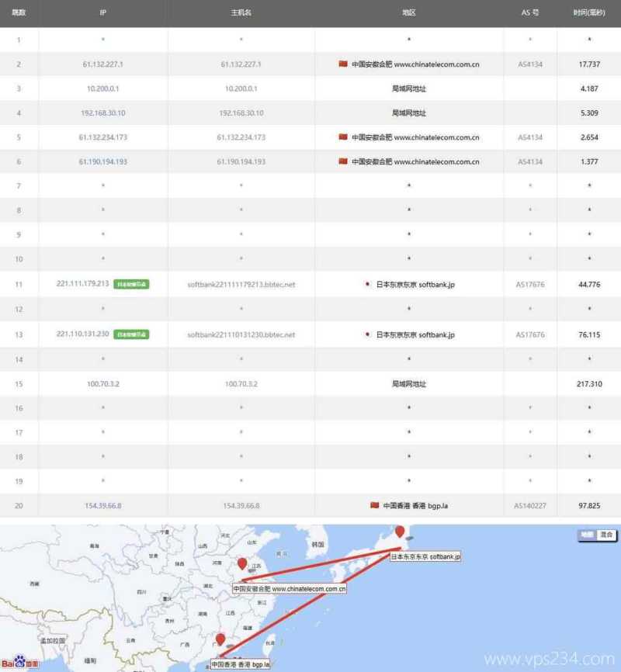Click the 时间(毫秒) column header
The width and height of the screenshot is (621, 672).
point(589,13)
